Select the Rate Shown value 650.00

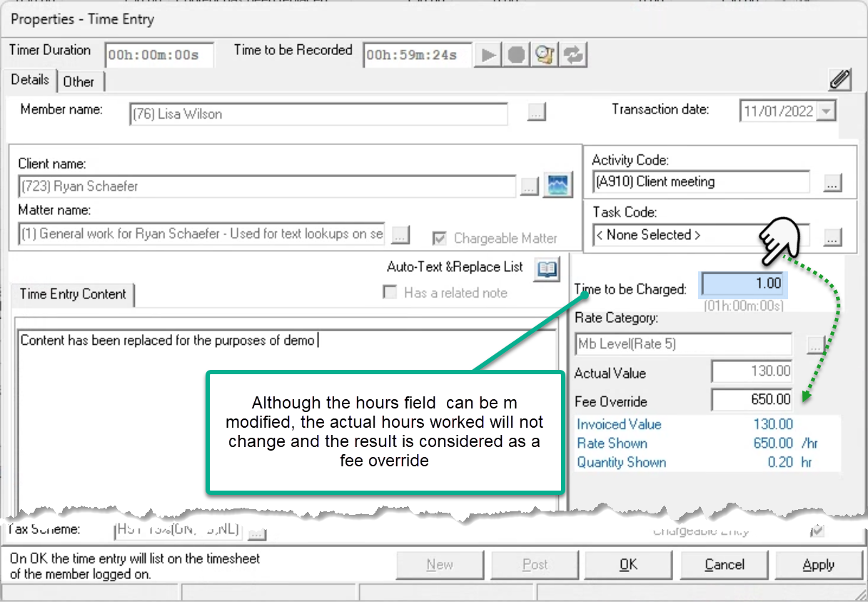tap(773, 443)
